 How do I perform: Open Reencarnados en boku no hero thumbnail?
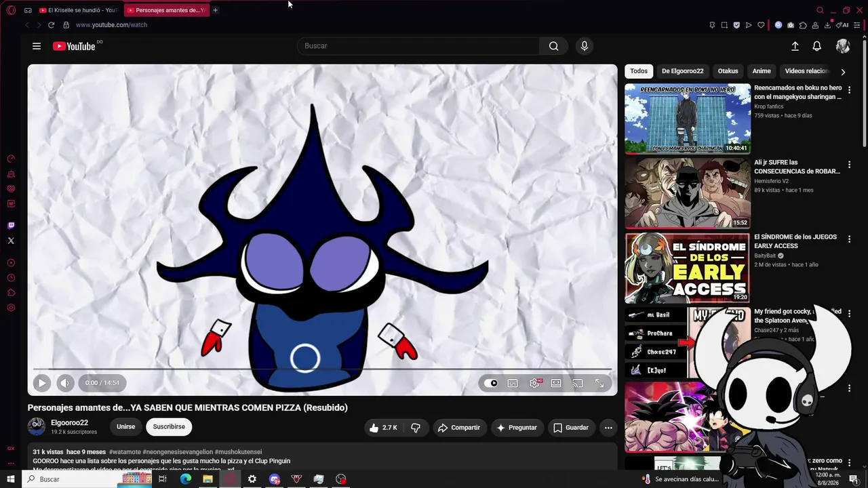click(x=688, y=119)
